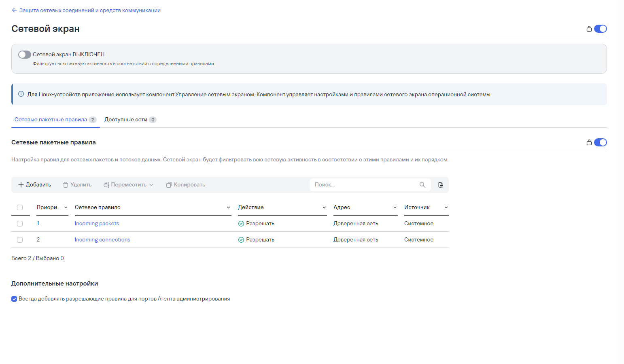The width and height of the screenshot is (624, 364).
Task: Open the Действие column dropdown
Action: point(324,207)
